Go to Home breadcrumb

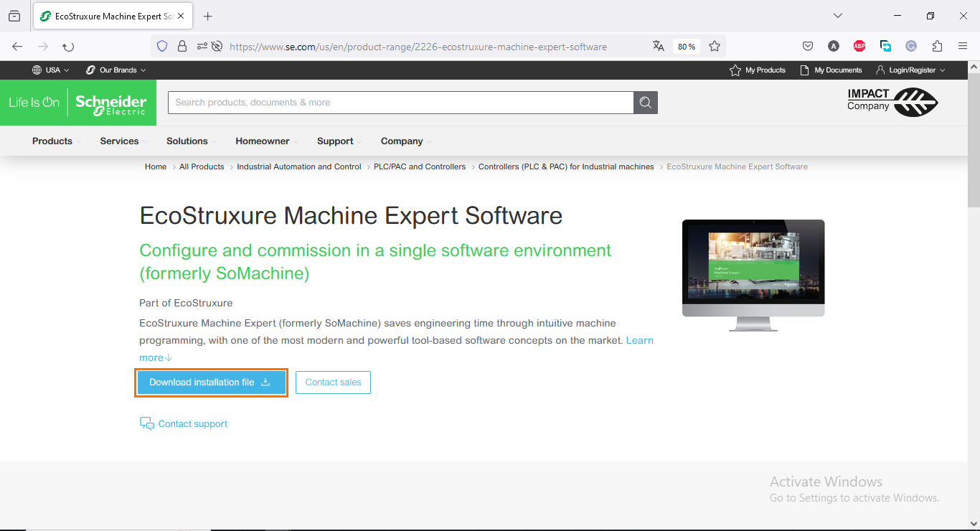pyautogui.click(x=156, y=166)
